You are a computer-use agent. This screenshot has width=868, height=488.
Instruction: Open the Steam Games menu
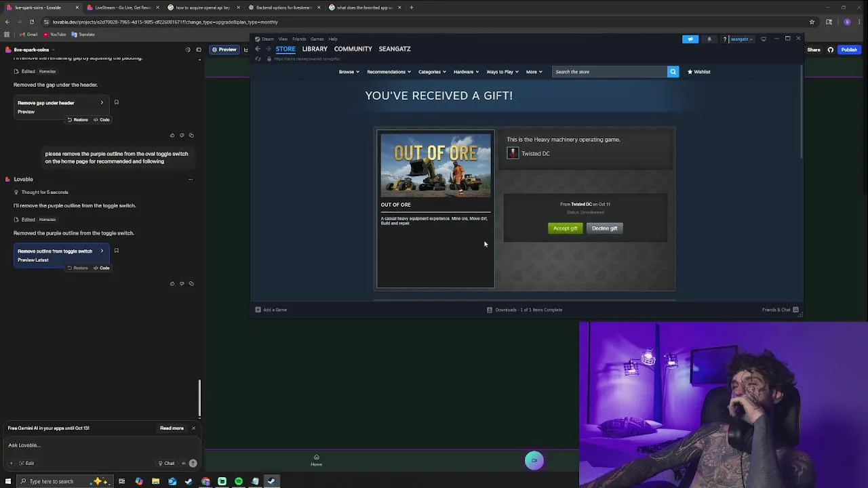[x=317, y=39]
